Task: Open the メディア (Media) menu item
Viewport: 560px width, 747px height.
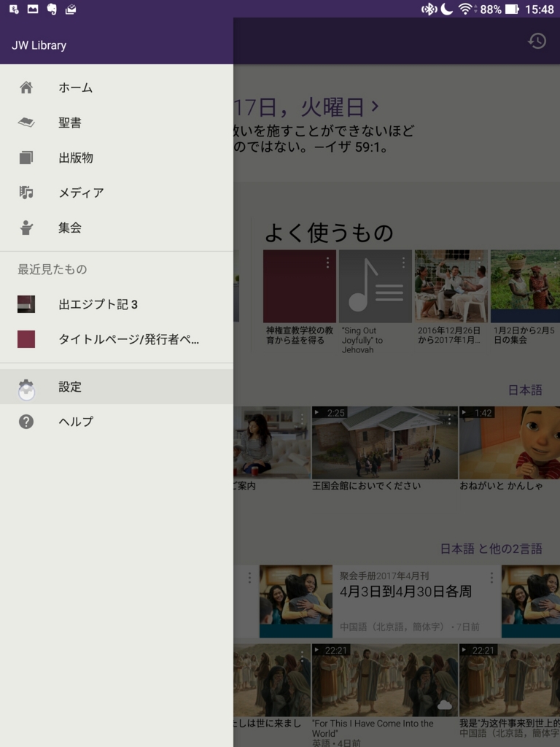Action: 116,193
